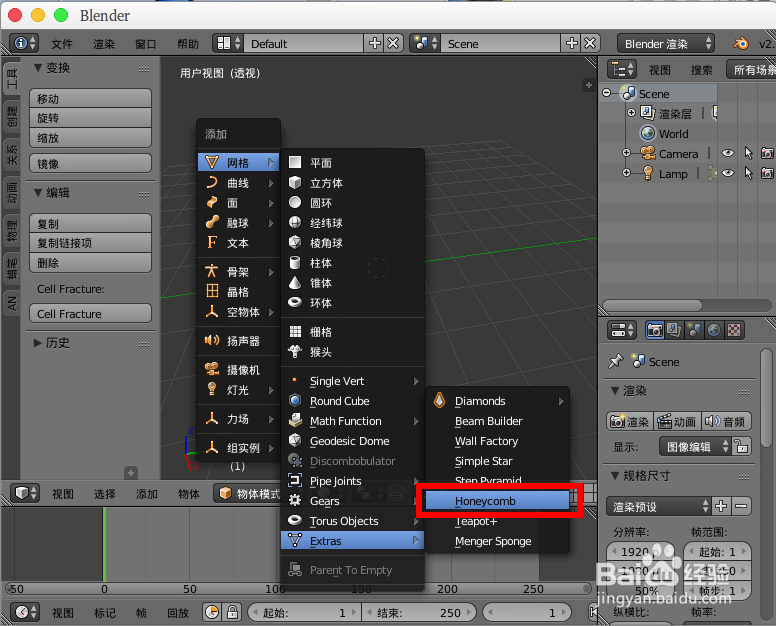This screenshot has height=626, width=776.
Task: Click the 结束 250 end frame field
Action: [419, 613]
